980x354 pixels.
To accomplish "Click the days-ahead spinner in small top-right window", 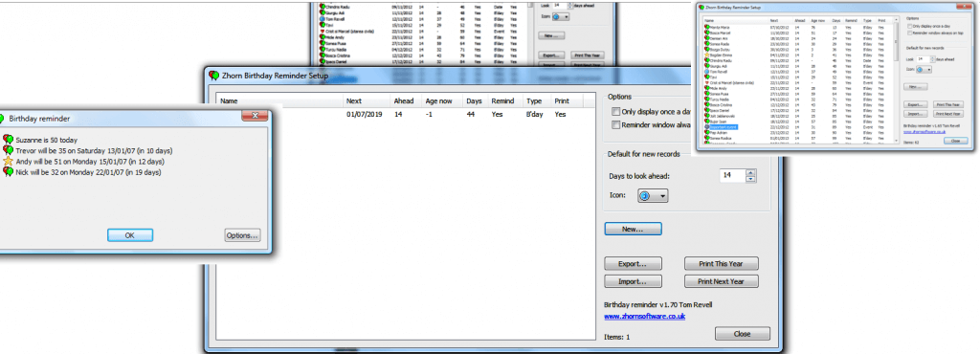I will pyautogui.click(x=932, y=58).
